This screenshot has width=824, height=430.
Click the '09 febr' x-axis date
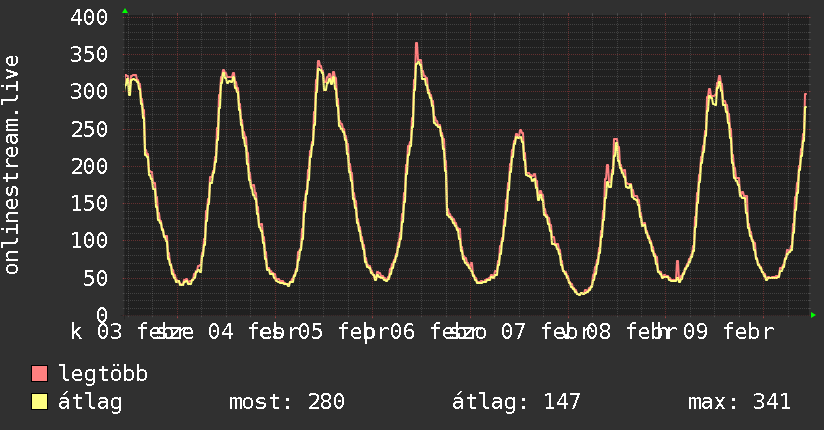(728, 332)
